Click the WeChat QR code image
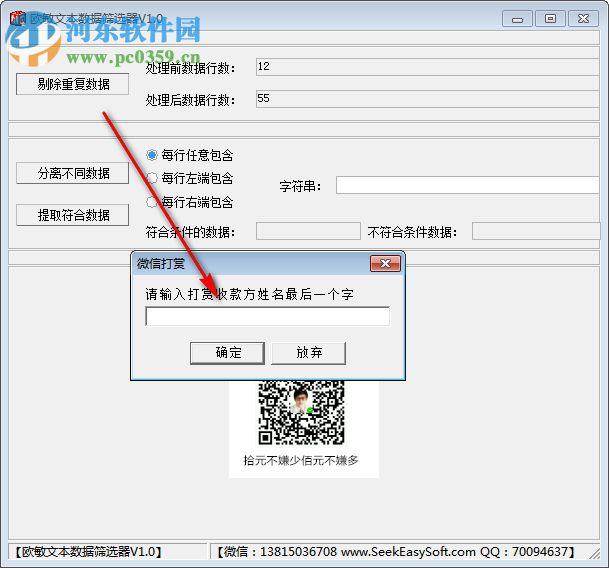 [301, 413]
